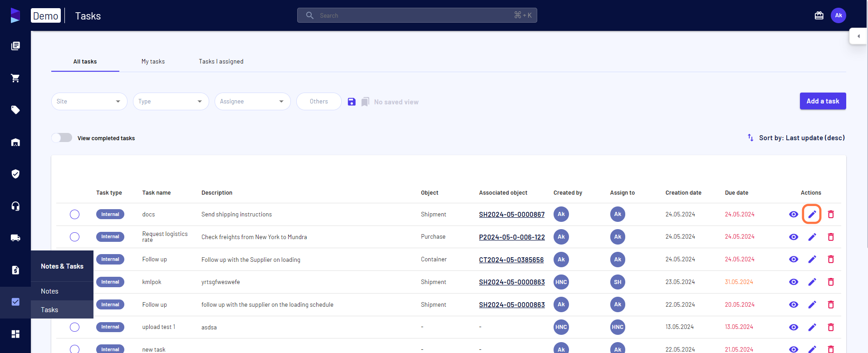Click the Task name column header
Image resolution: width=868 pixels, height=353 pixels.
pyautogui.click(x=157, y=193)
